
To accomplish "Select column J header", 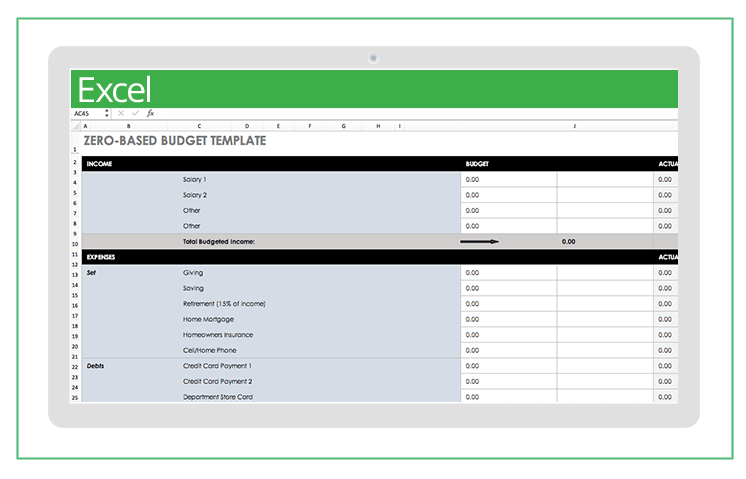I will pyautogui.click(x=574, y=127).
